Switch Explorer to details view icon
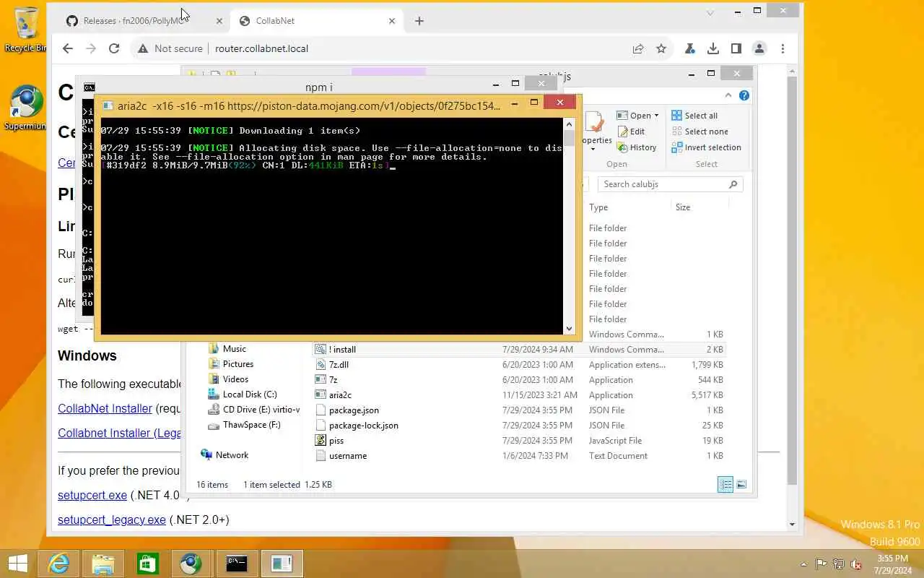 coord(725,484)
